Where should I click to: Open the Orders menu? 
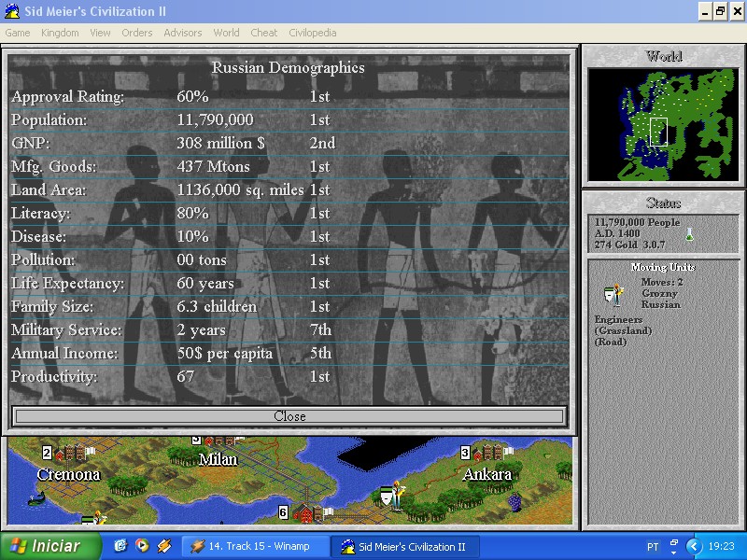[x=136, y=33]
